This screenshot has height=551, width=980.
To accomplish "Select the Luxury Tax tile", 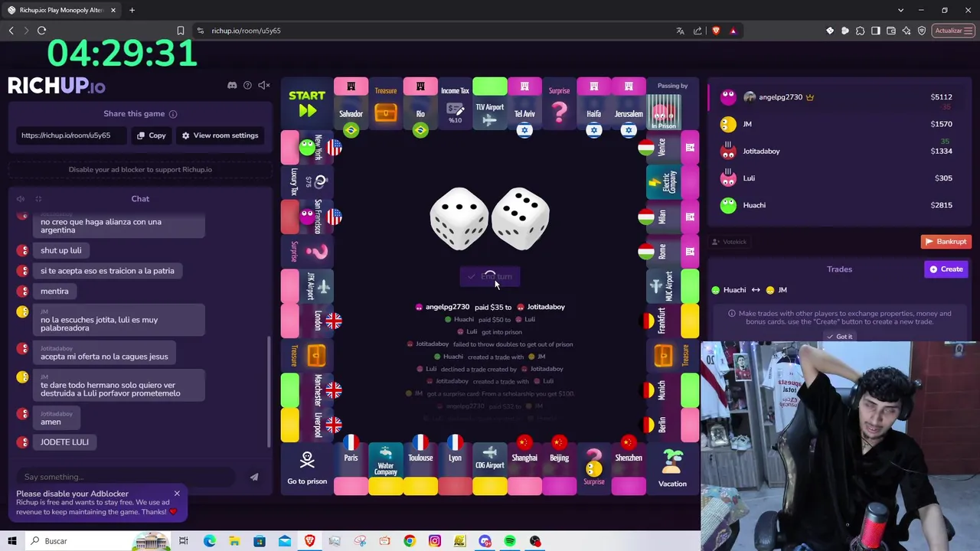I will [x=307, y=182].
